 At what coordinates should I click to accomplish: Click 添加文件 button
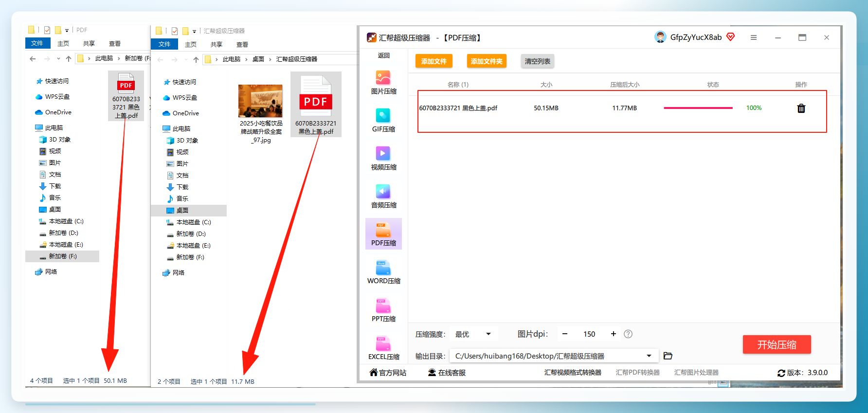click(434, 61)
